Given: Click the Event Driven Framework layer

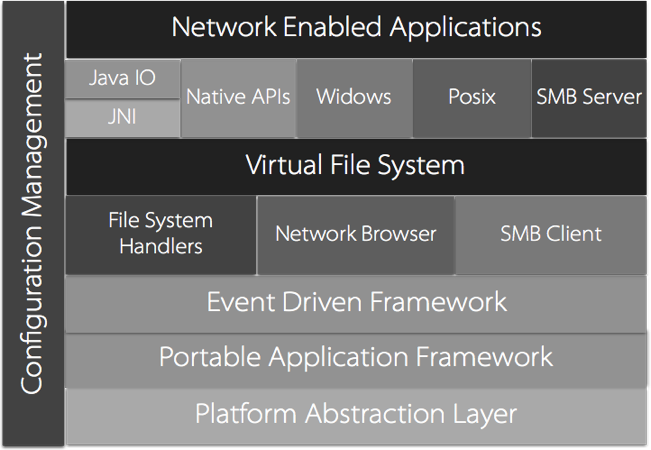Looking at the screenshot, I should tap(356, 302).
